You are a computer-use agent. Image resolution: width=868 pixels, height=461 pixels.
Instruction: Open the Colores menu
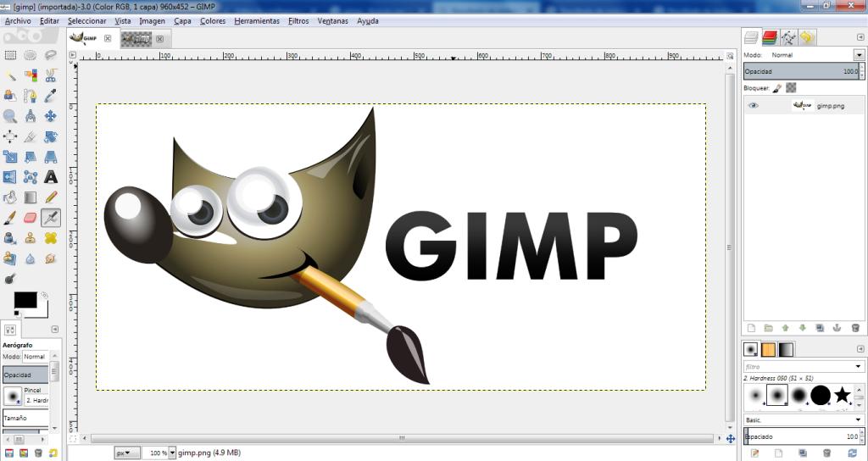(x=213, y=21)
